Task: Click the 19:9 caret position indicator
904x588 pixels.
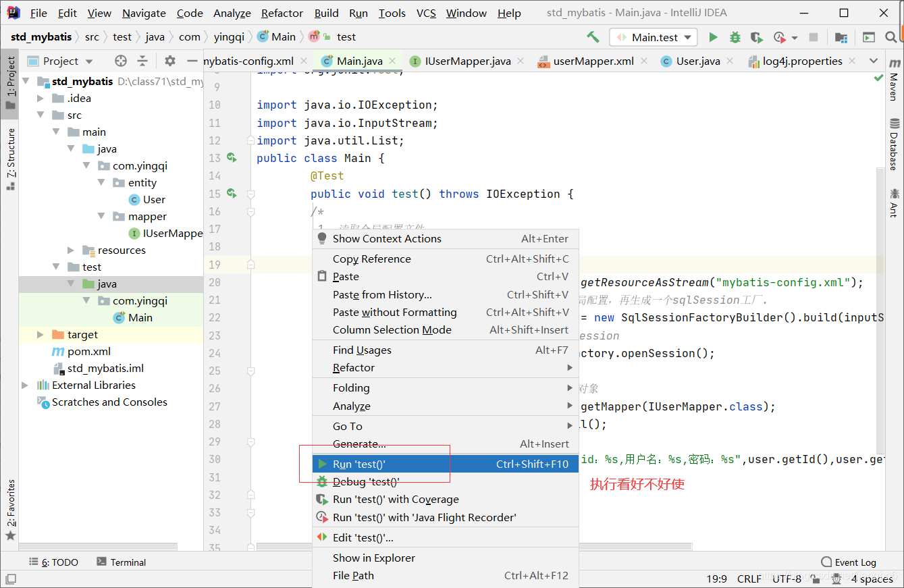Action: point(716,579)
